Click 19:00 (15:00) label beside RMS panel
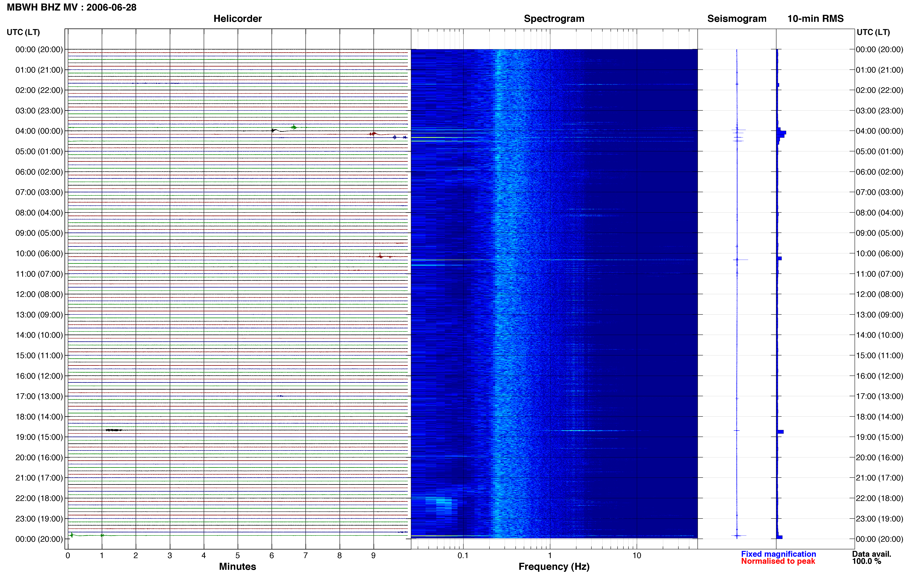This screenshot has height=578, width=924. (879, 437)
